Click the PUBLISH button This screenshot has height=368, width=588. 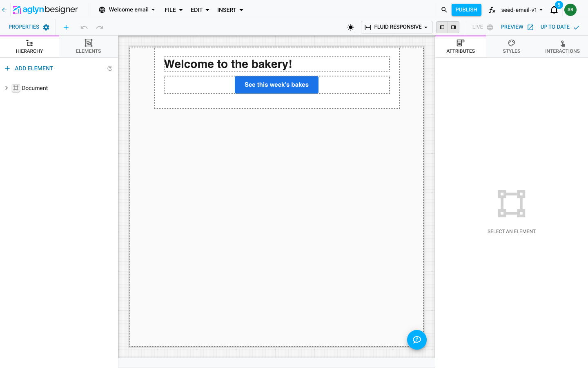(466, 10)
